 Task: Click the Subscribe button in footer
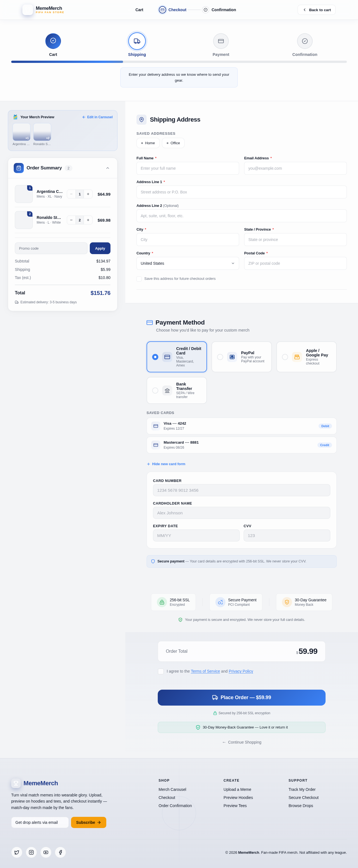pyautogui.click(x=89, y=822)
